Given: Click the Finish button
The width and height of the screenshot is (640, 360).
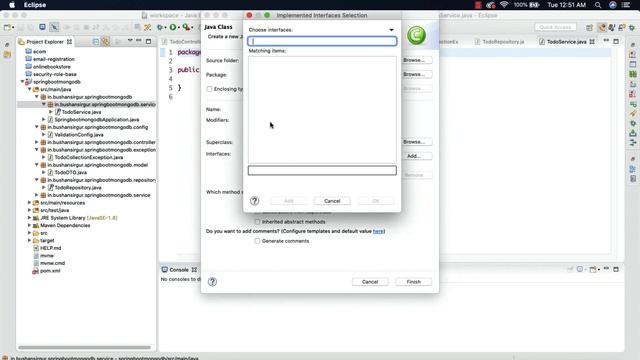Looking at the screenshot, I should point(413,282).
